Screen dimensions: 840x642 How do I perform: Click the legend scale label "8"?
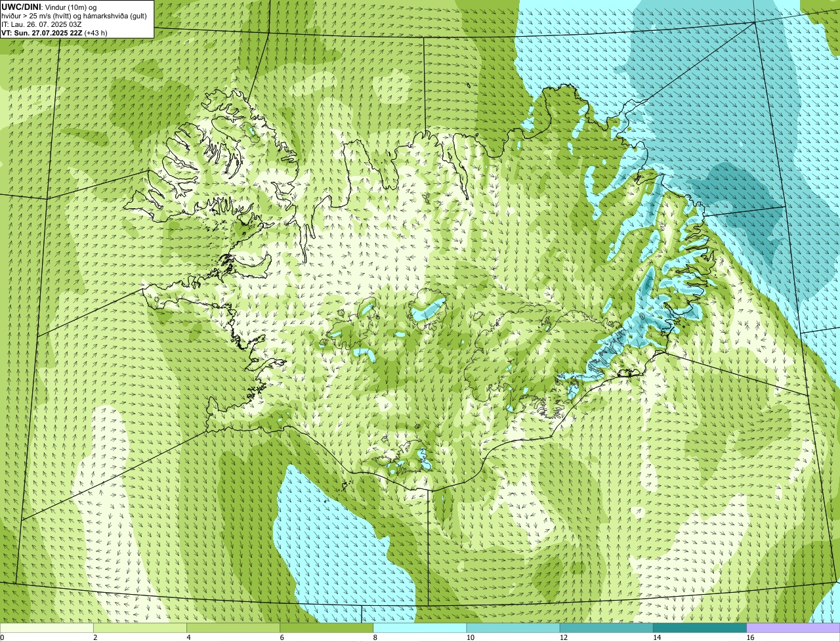click(375, 637)
